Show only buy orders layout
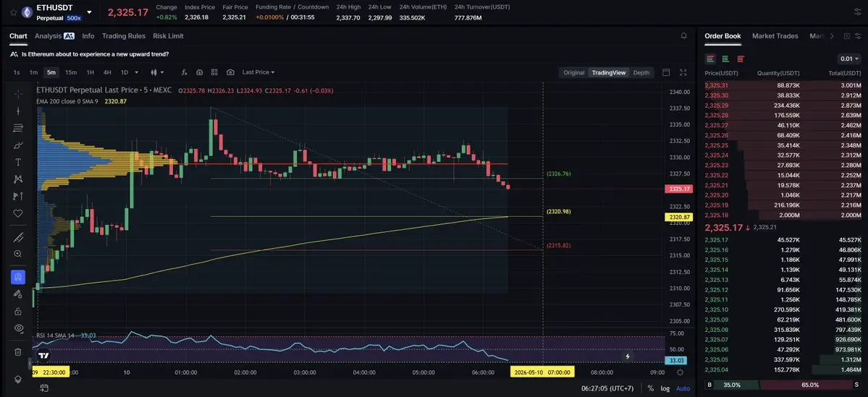Image resolution: width=868 pixels, height=397 pixels. 725,59
